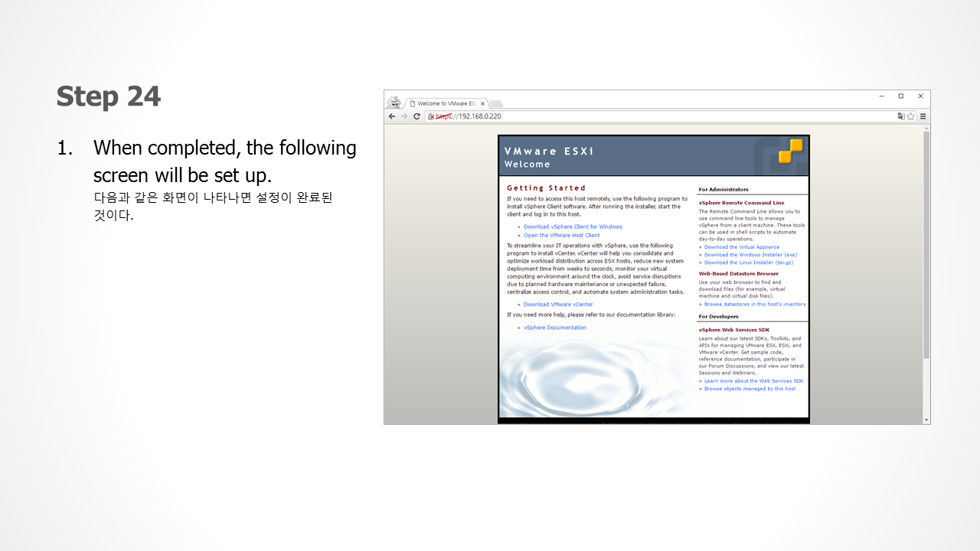980x551 pixels.
Task: Click Download the Linux Installer (tar.gz) link
Action: pyautogui.click(x=749, y=262)
